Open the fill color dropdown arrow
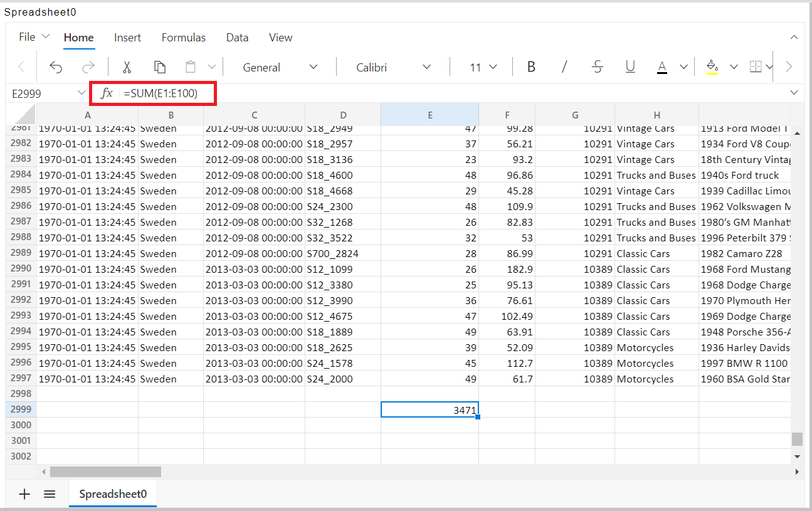This screenshot has height=511, width=812. point(734,67)
